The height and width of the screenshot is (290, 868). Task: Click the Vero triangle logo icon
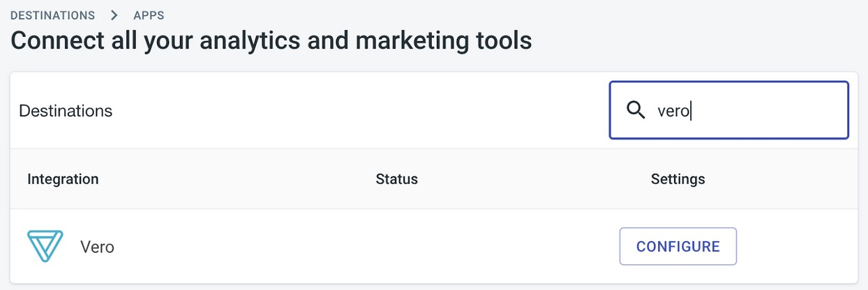coord(45,246)
